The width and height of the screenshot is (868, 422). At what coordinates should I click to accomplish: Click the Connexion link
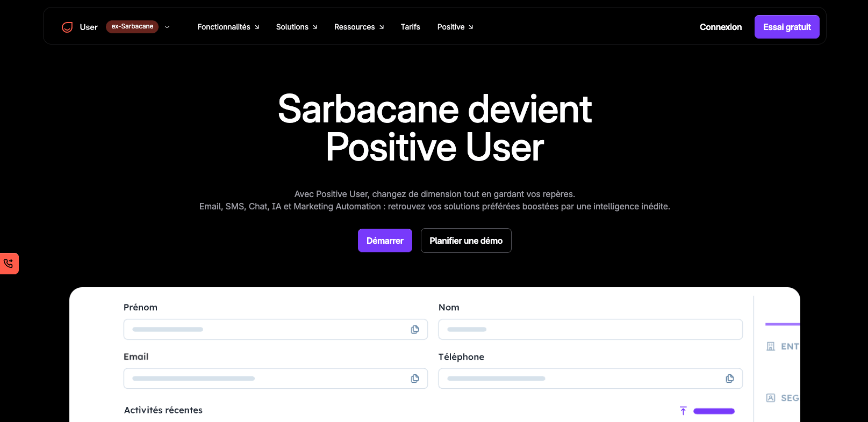721,27
